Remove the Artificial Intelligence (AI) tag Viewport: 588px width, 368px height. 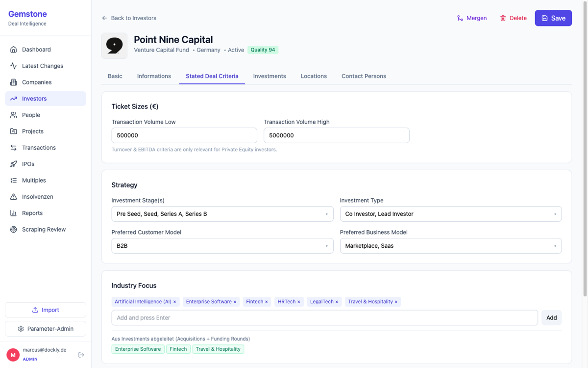pos(174,302)
